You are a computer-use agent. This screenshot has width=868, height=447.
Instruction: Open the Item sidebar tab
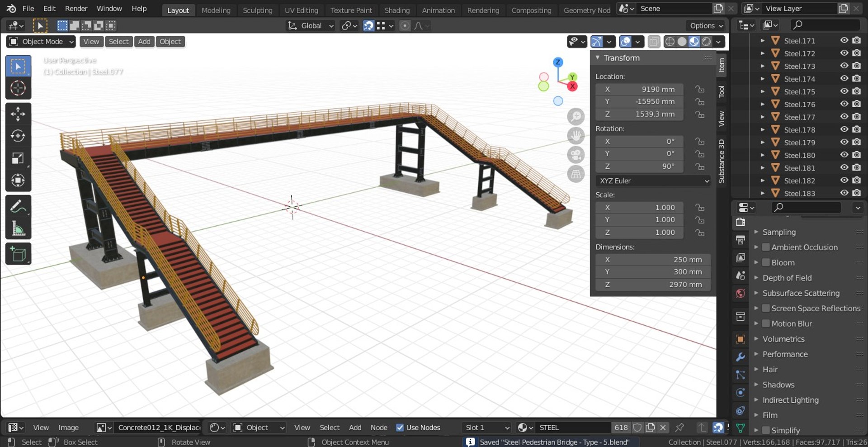tap(722, 65)
